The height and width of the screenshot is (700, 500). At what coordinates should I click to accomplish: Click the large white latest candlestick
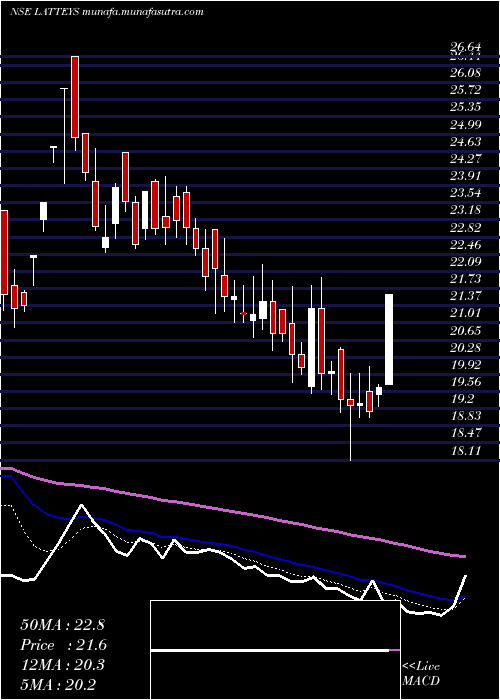(389, 339)
